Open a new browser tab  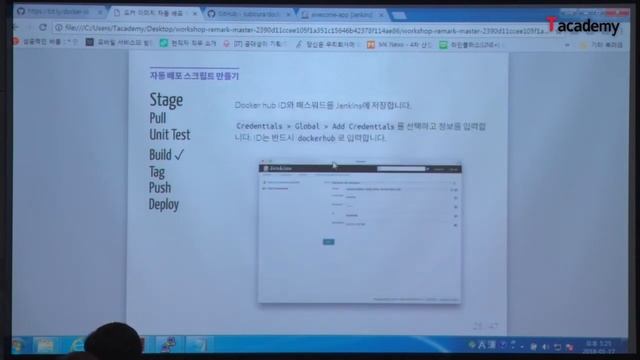[x=399, y=16]
